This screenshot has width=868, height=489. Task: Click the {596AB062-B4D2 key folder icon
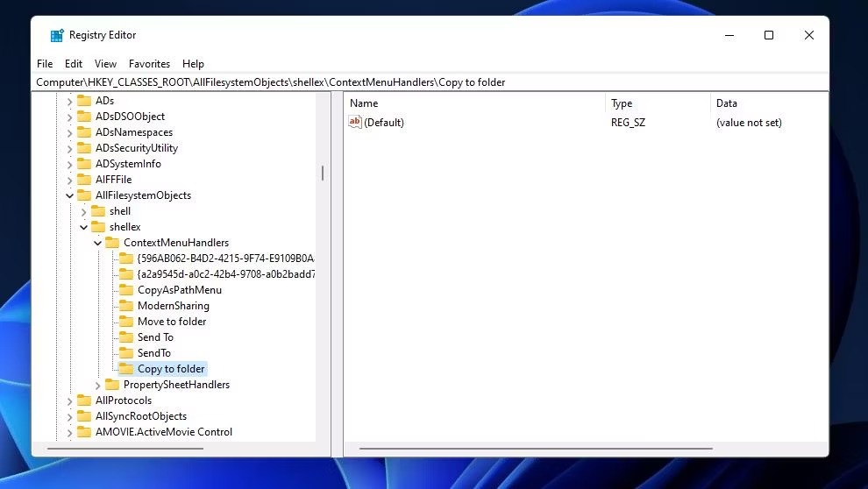126,259
